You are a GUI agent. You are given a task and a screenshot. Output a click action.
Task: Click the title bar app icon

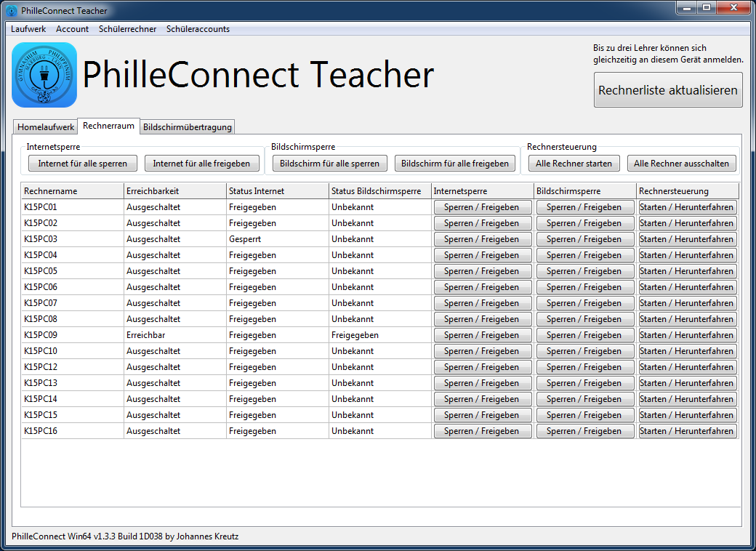pyautogui.click(x=12, y=11)
